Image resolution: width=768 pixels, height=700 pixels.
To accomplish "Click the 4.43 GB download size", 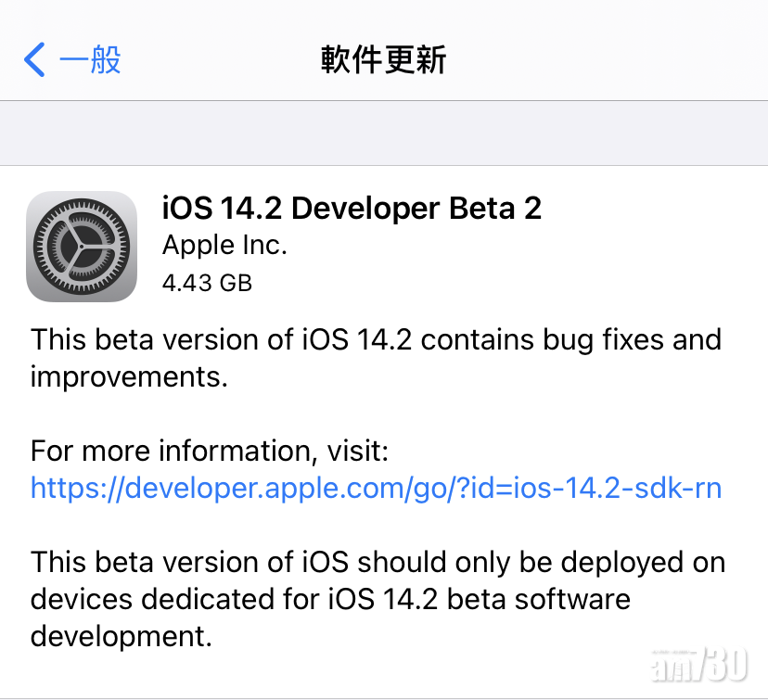I will pyautogui.click(x=207, y=282).
